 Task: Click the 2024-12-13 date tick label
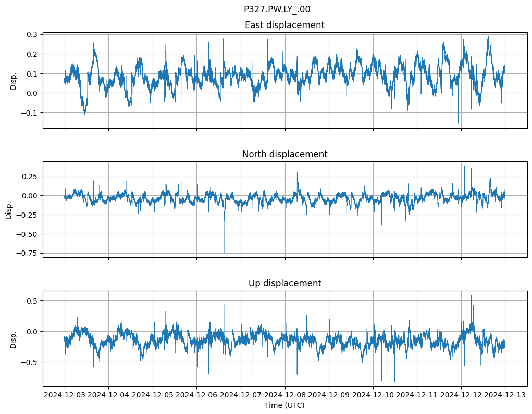click(504, 395)
